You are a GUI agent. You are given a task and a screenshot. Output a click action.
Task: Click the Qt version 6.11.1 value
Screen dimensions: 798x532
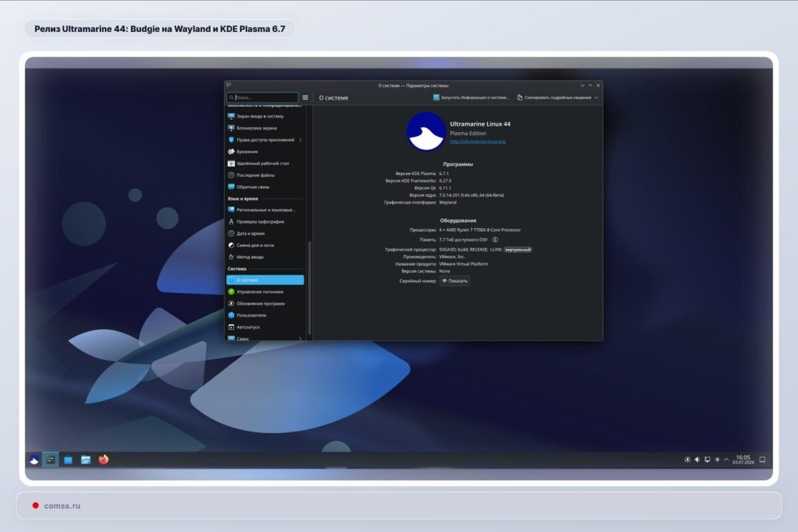446,188
